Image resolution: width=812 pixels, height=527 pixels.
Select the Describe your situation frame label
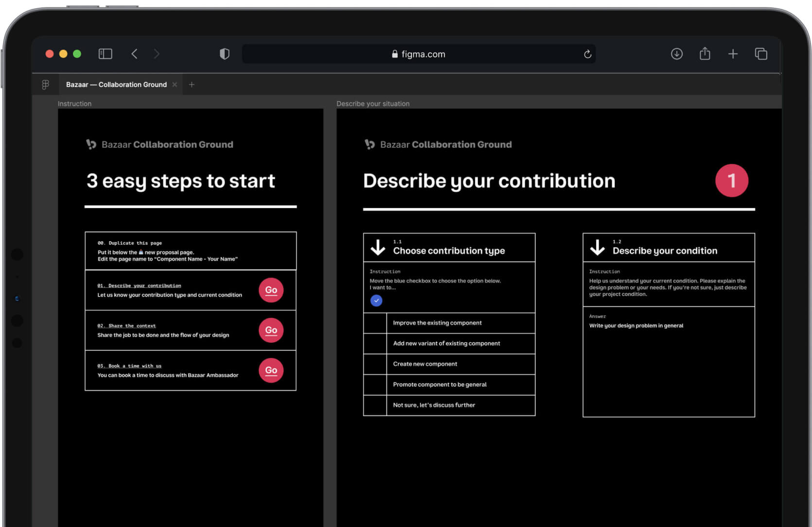373,104
